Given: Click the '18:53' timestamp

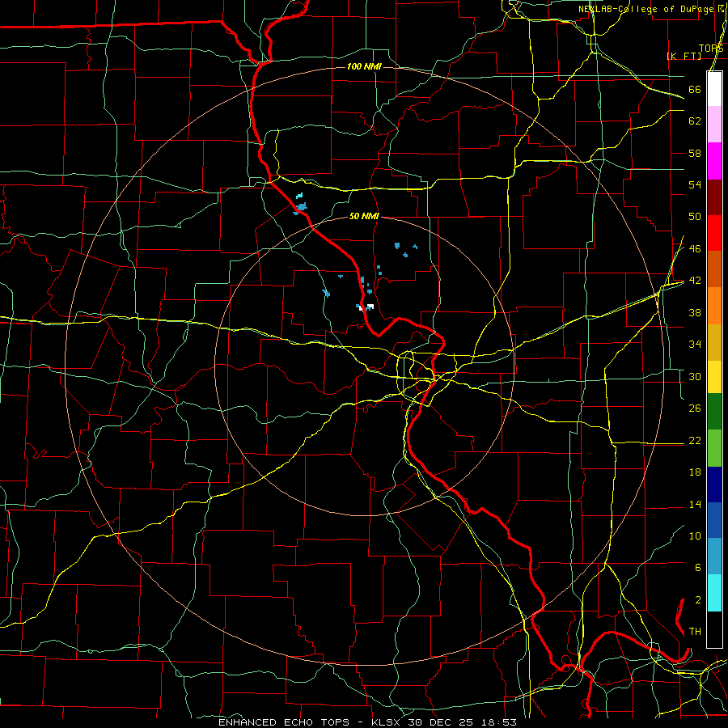Looking at the screenshot, I should tap(501, 722).
